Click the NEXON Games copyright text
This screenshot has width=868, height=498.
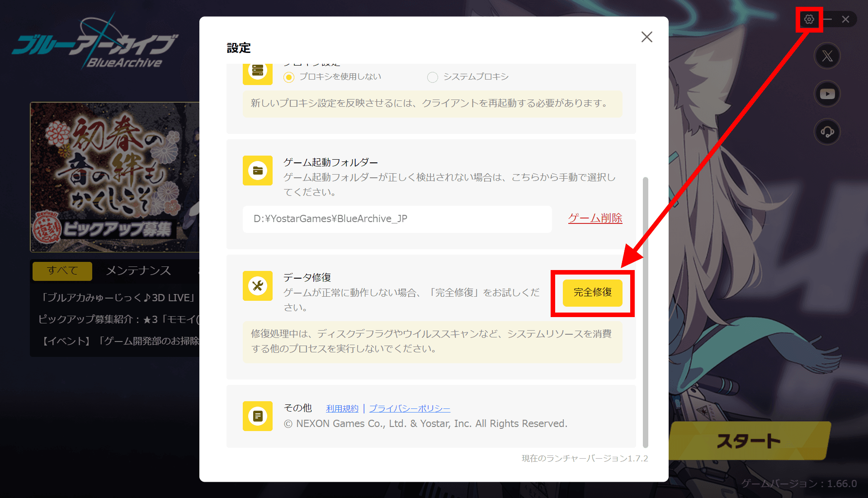click(425, 424)
